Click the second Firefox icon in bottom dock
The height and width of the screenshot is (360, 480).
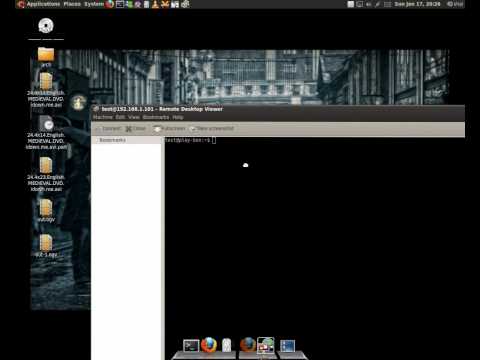coord(248,345)
